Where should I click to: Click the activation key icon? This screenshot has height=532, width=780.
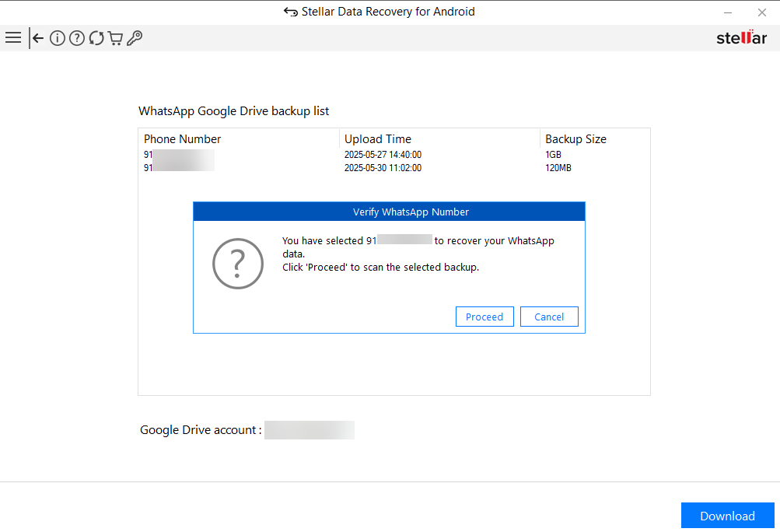pyautogui.click(x=135, y=38)
